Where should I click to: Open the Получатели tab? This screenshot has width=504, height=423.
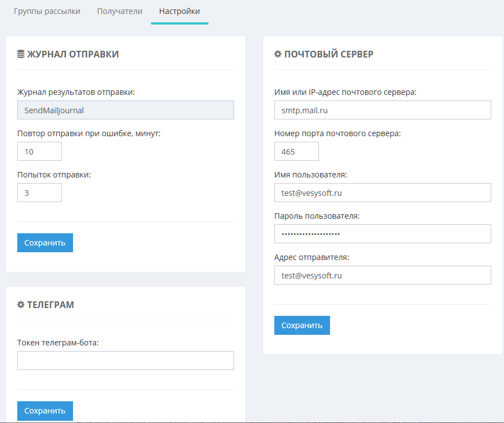click(119, 11)
